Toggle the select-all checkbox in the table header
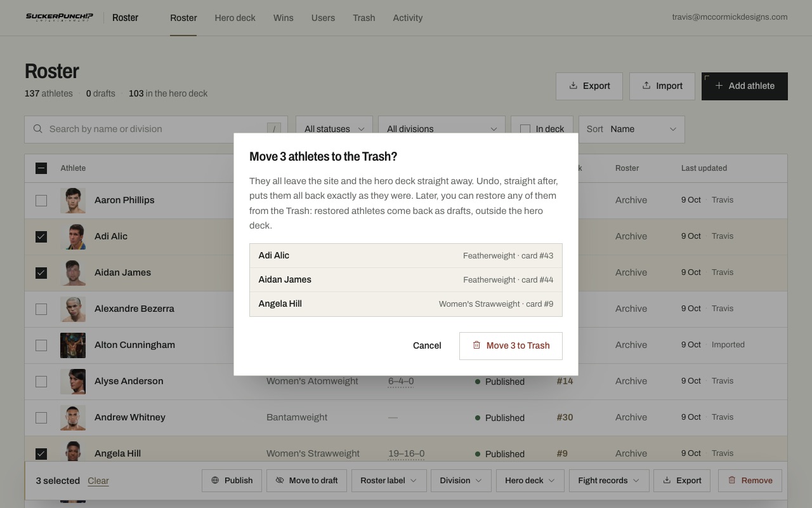 pos(41,168)
